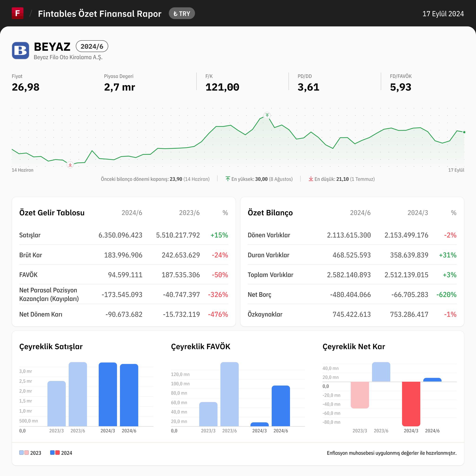476x476 pixels.
Task: Click the 2024/6 bar in Çeyreklik Satışlar
Action: (129, 395)
